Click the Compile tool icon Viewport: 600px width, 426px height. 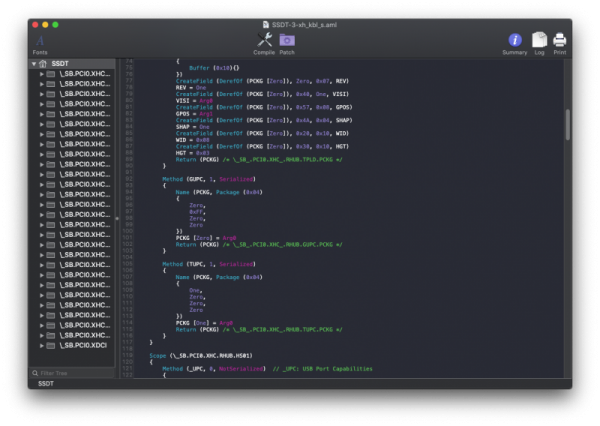click(x=264, y=41)
